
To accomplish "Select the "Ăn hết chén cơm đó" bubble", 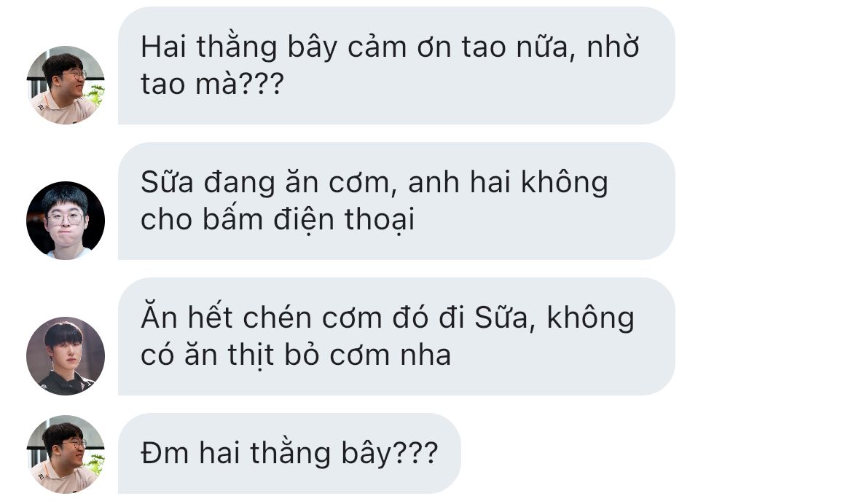I will [396, 336].
